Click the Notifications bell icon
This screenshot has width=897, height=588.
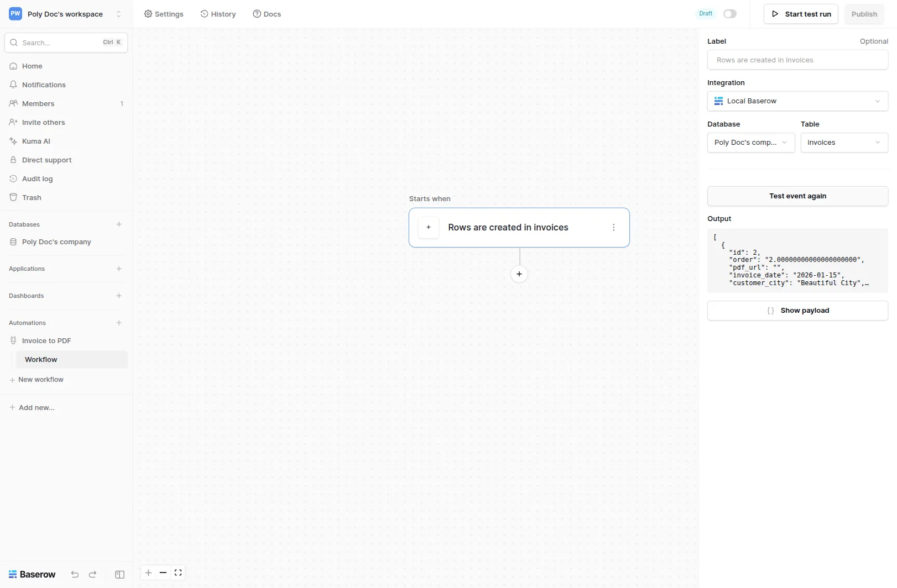tap(13, 85)
